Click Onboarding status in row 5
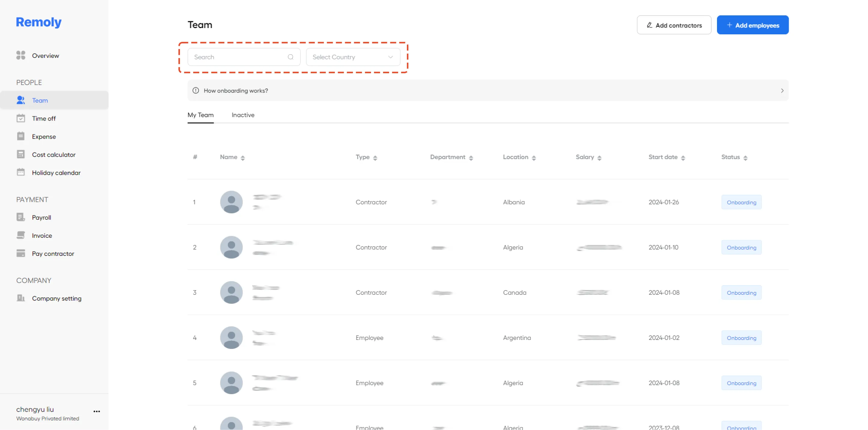The height and width of the screenshot is (430, 868). pos(741,383)
